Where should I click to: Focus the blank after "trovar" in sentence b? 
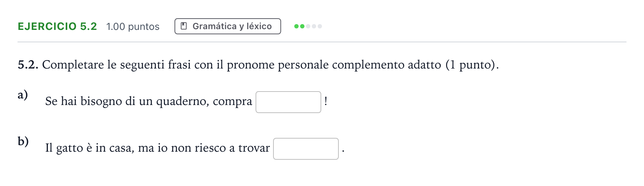point(306,149)
